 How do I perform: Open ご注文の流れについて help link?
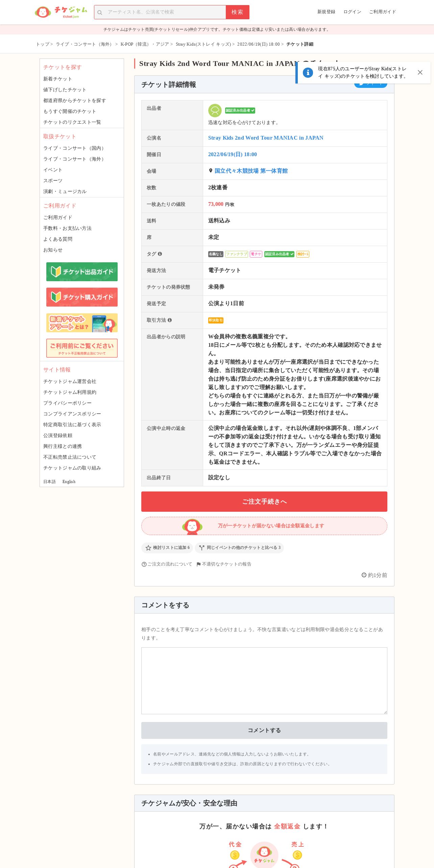[x=167, y=564]
